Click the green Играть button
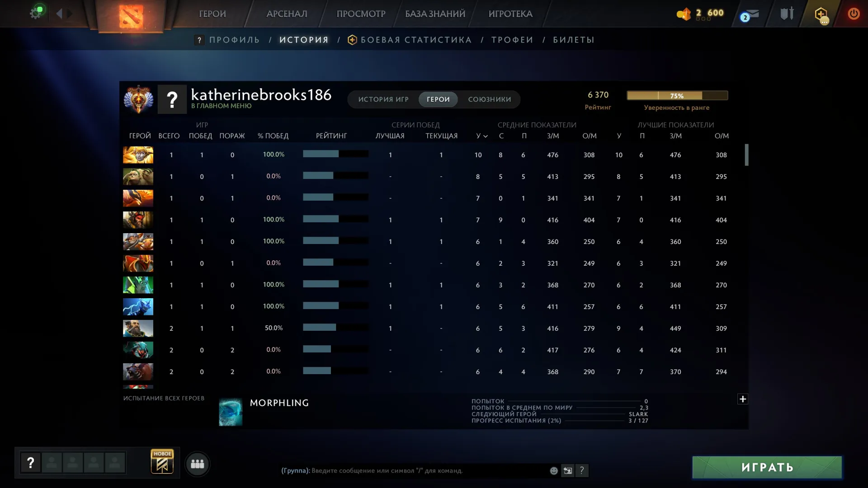 click(767, 467)
